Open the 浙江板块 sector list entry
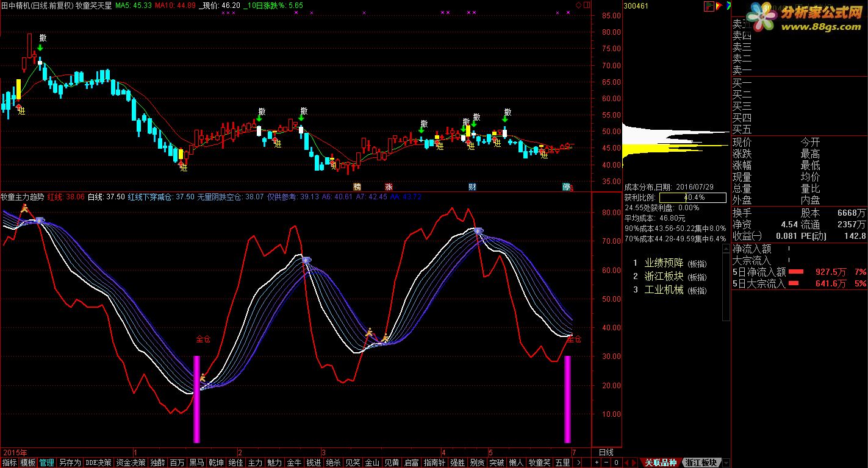Viewport: 868px width, 468px height. [x=664, y=276]
